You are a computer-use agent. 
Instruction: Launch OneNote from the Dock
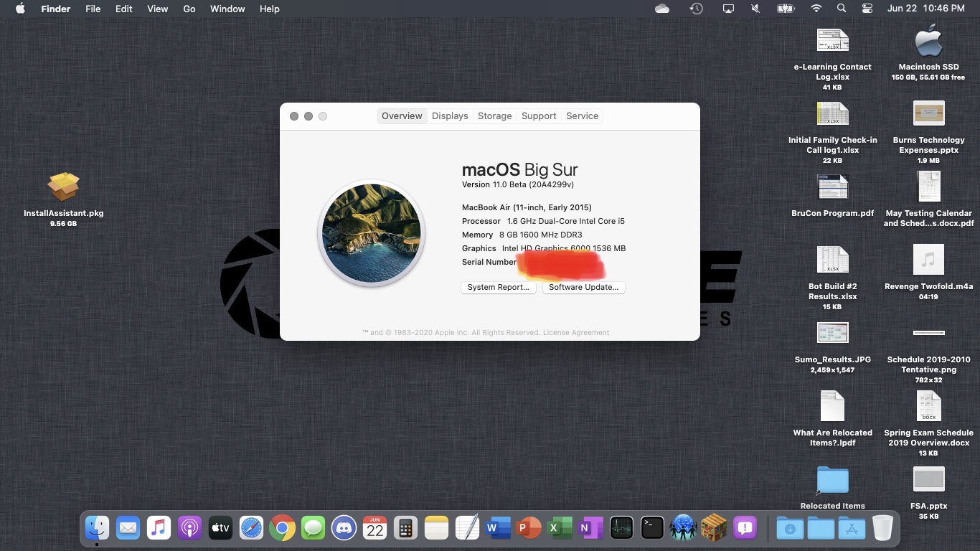click(x=590, y=529)
